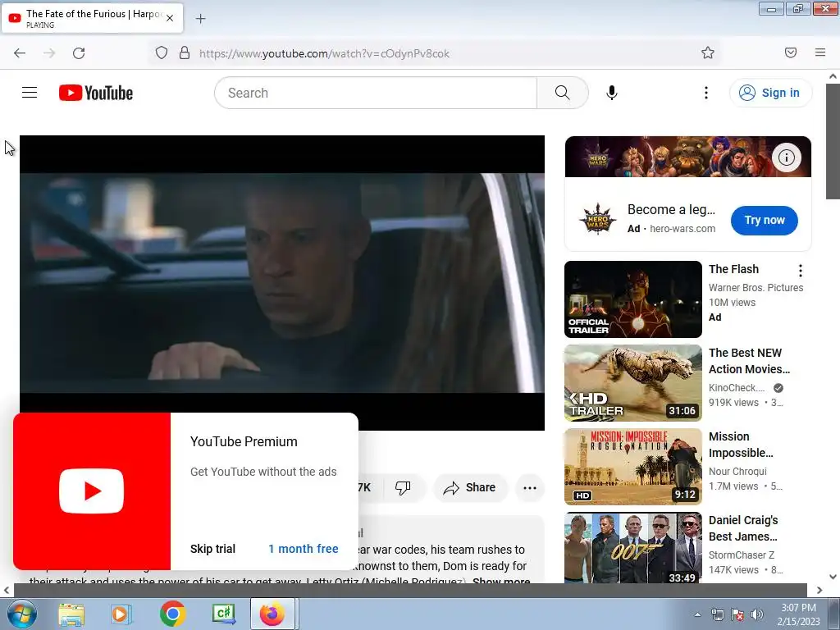Viewport: 840px width, 630px height.
Task: Click the YouTube Premium red logo panel
Action: coord(92,491)
